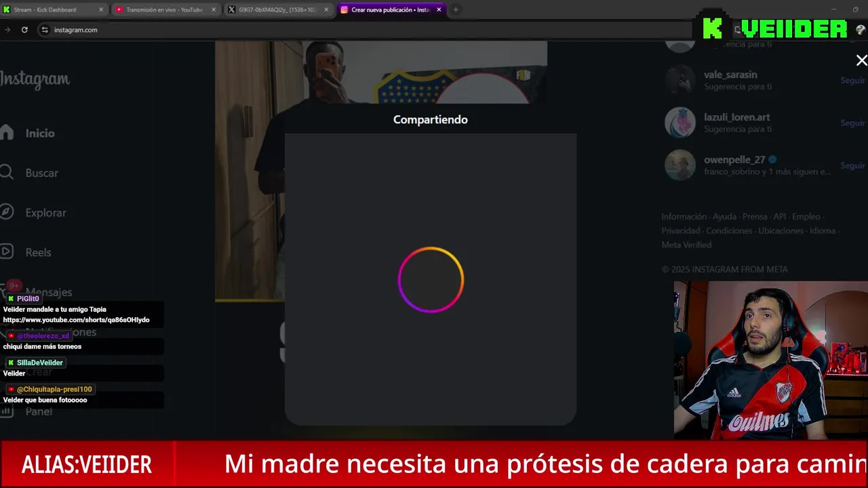Open the Idioma language selector

pos(823,231)
